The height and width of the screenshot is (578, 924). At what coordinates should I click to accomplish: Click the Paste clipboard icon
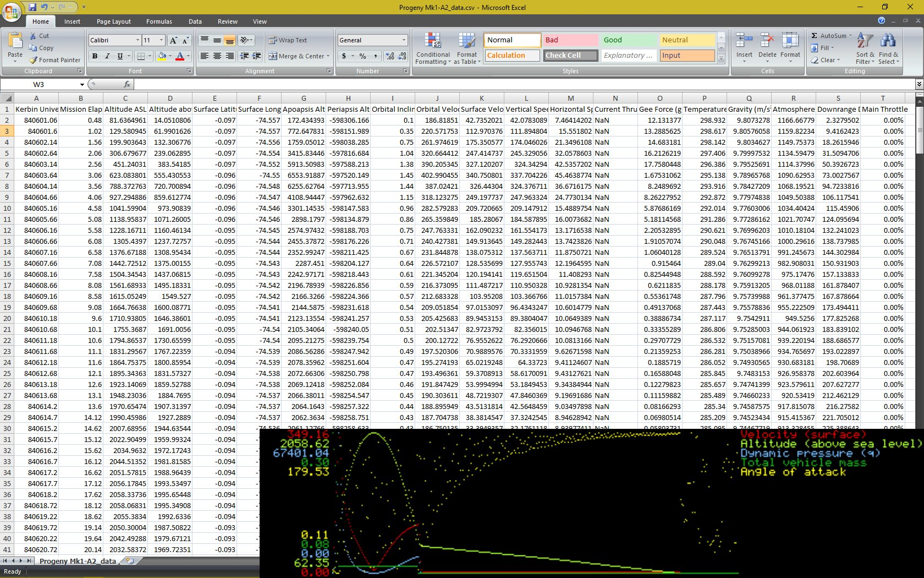pos(15,41)
